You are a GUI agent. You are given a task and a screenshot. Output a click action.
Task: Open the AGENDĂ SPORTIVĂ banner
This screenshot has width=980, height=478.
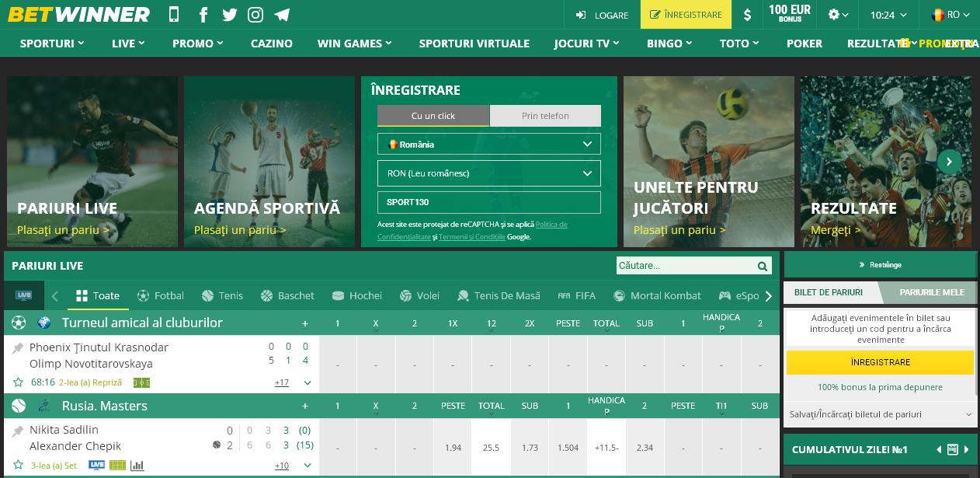269,162
